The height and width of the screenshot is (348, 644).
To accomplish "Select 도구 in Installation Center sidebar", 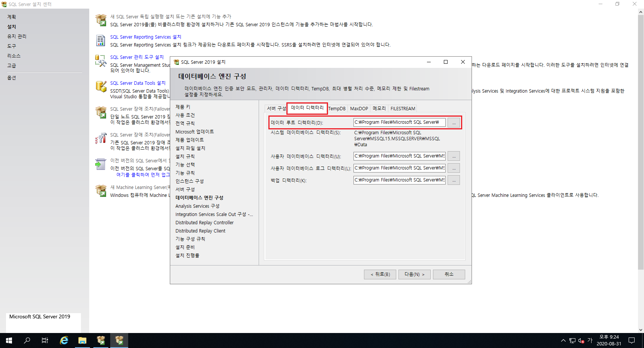I will click(x=12, y=46).
